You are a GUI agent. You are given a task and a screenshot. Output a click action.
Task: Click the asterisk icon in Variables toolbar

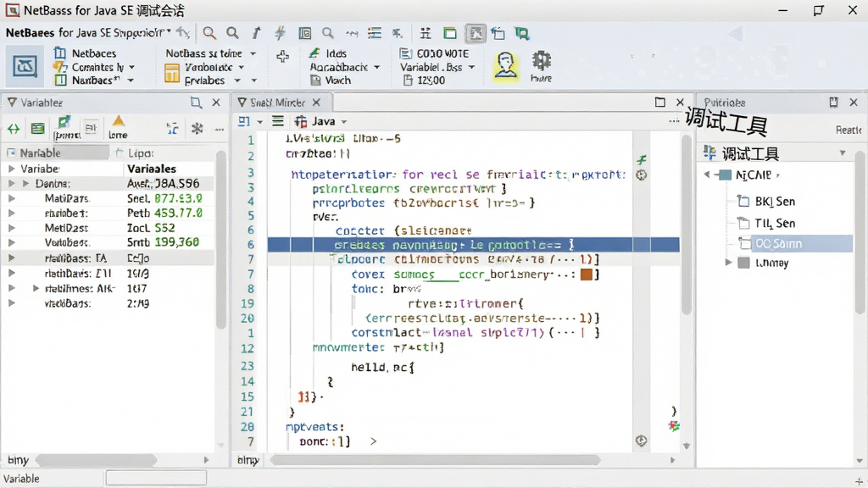(x=197, y=129)
